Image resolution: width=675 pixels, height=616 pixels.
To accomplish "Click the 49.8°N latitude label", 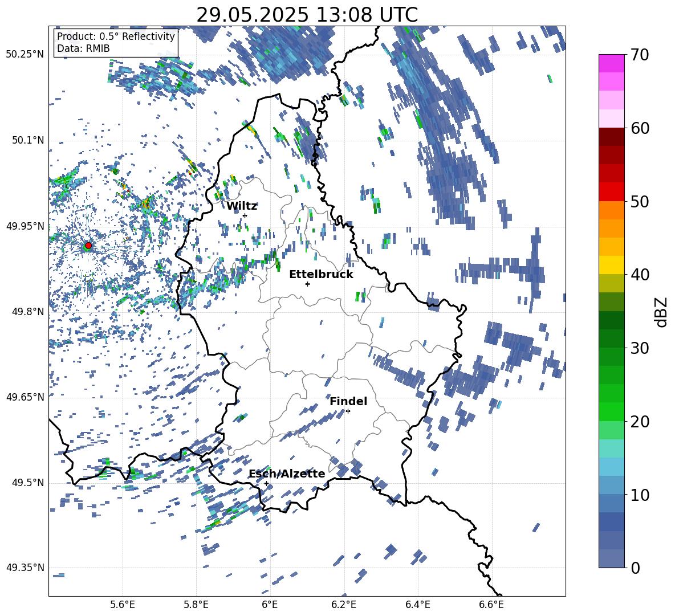I will pos(28,312).
